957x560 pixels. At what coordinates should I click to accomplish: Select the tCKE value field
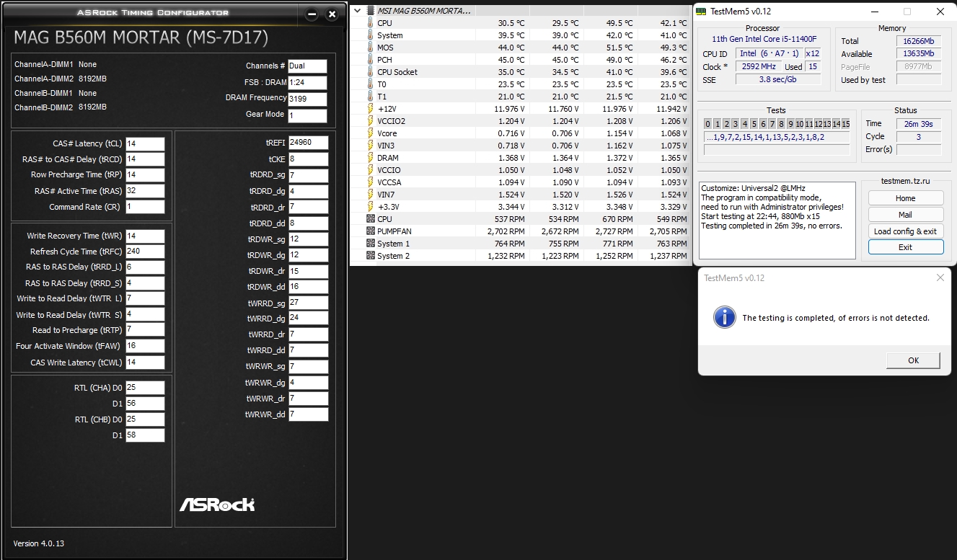click(309, 160)
